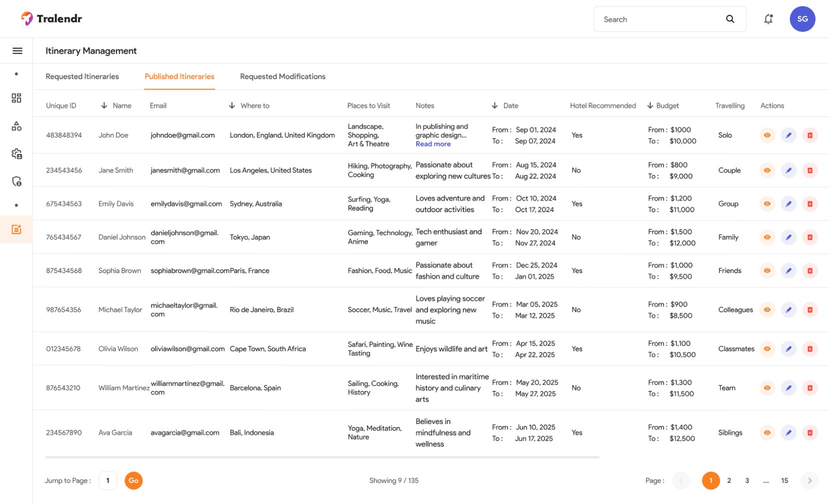Edit Michael Taylor's itinerary

pyautogui.click(x=788, y=310)
